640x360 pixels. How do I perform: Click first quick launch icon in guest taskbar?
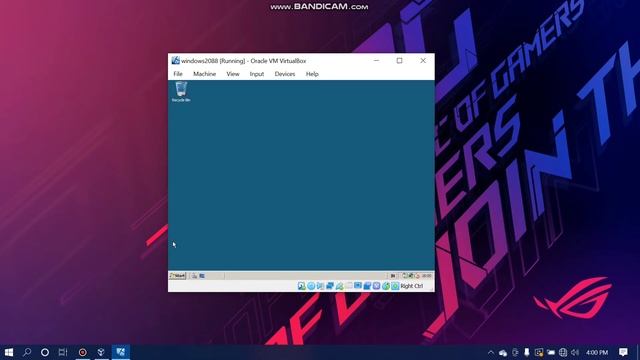point(195,276)
